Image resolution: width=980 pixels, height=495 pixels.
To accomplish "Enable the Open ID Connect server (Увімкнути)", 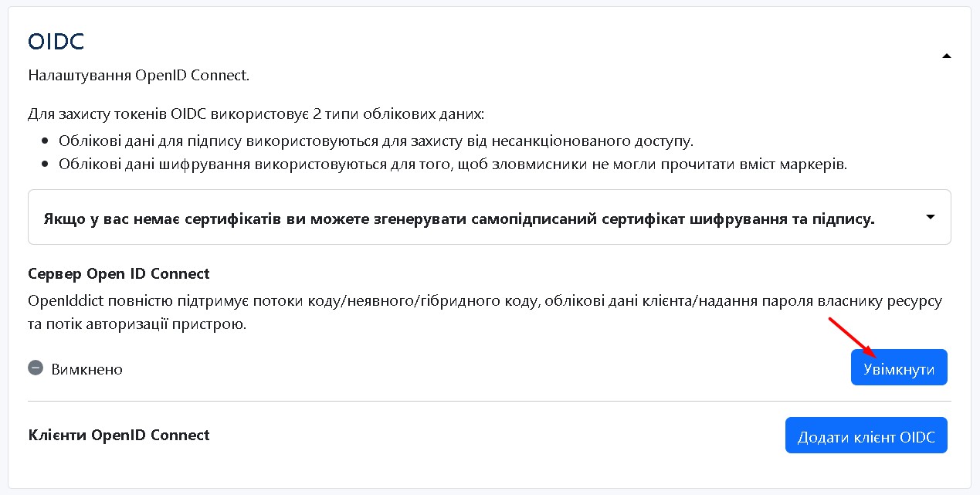I will point(898,368).
